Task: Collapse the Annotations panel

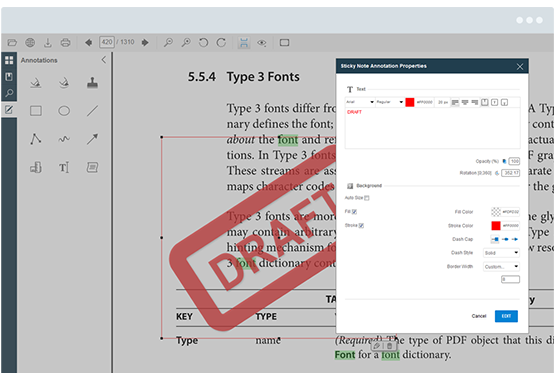Action: click(x=104, y=60)
